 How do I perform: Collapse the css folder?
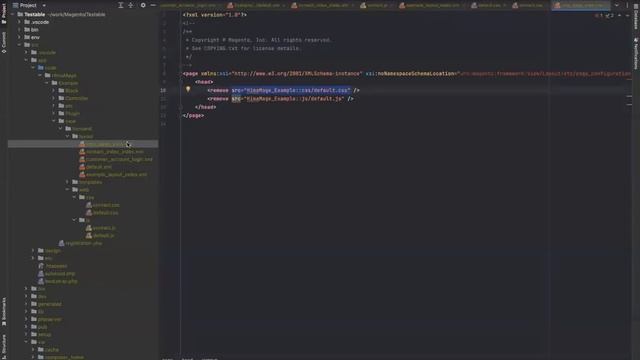(x=74, y=197)
